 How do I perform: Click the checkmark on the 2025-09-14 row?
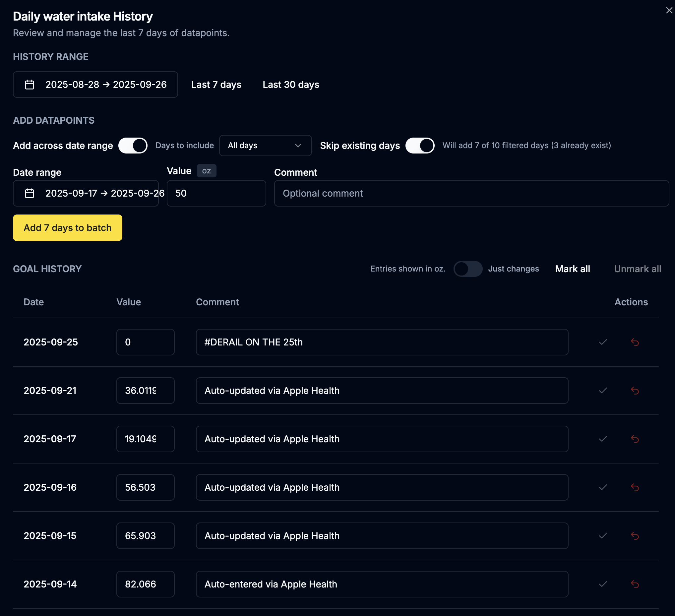click(603, 584)
